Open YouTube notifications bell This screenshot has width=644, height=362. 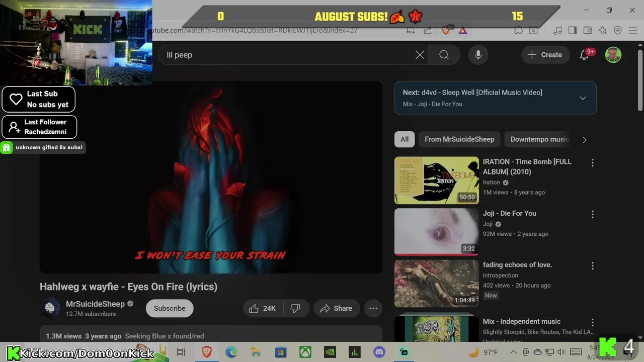click(x=584, y=55)
